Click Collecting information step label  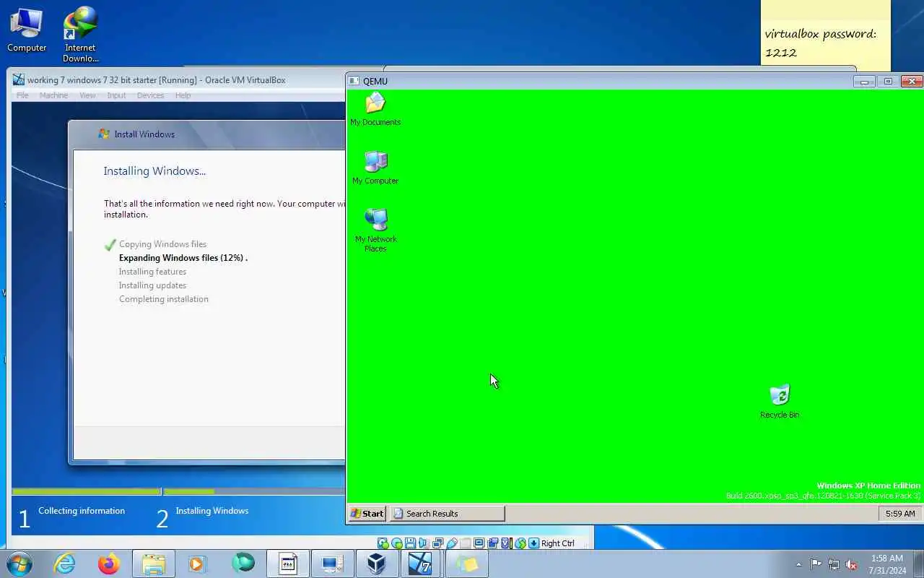point(82,511)
